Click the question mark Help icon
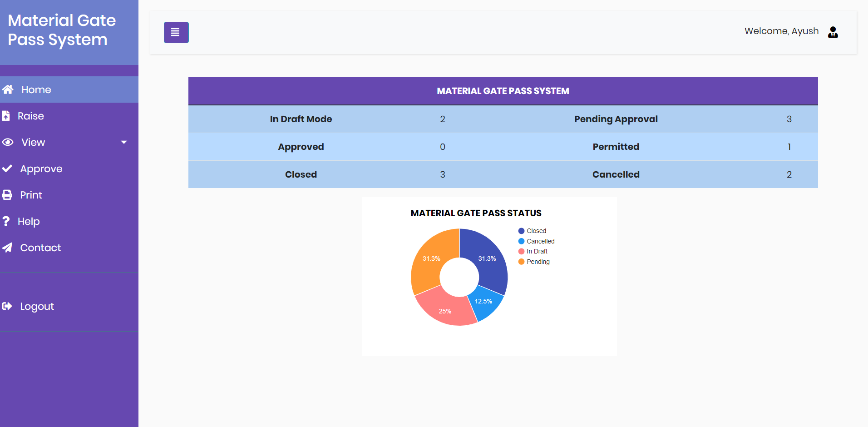 click(6, 221)
